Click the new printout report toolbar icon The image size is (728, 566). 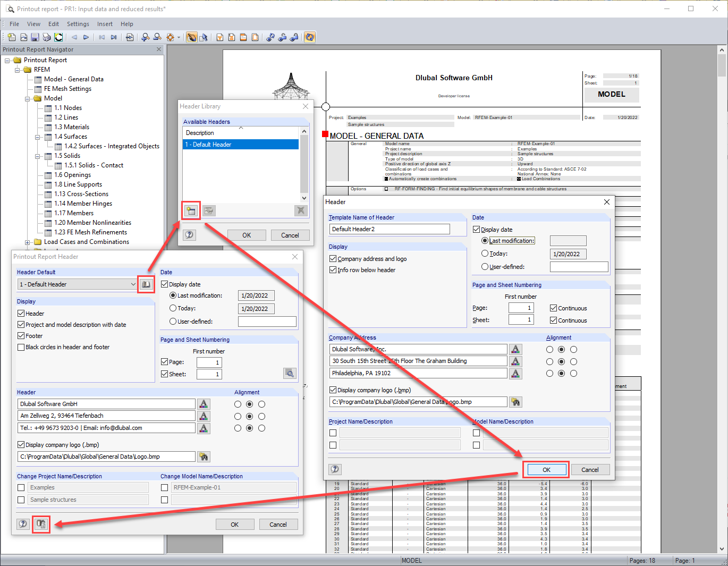click(12, 37)
